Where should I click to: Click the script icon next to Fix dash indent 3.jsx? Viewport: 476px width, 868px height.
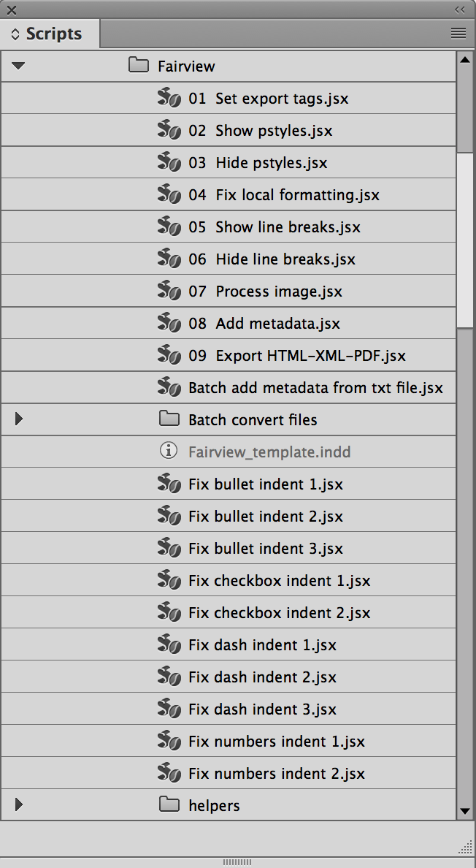tap(169, 709)
